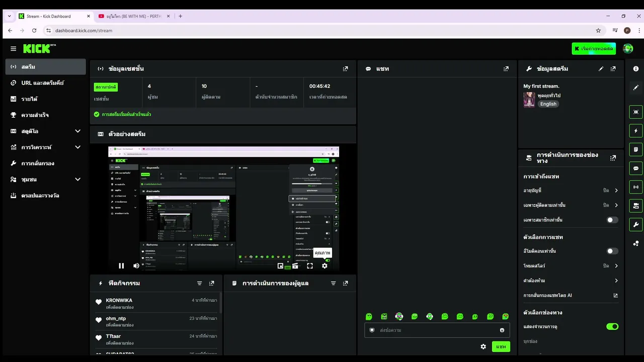The width and height of the screenshot is (644, 362).
Task: Pause the stream preview video
Action: 121,266
